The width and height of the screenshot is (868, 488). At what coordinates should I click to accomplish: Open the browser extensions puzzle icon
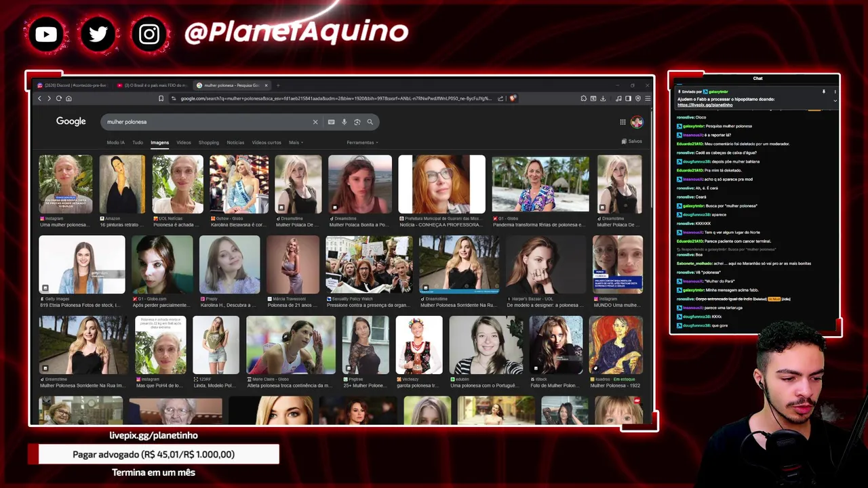coord(583,98)
